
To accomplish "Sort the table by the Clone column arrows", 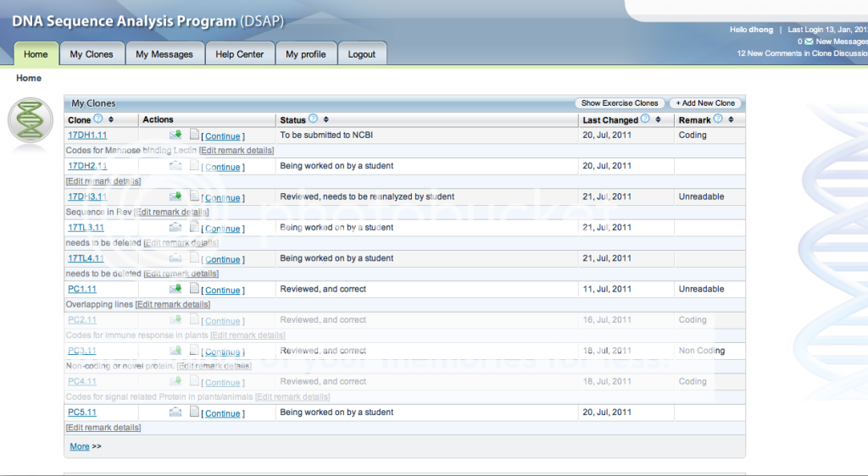I will (x=110, y=120).
